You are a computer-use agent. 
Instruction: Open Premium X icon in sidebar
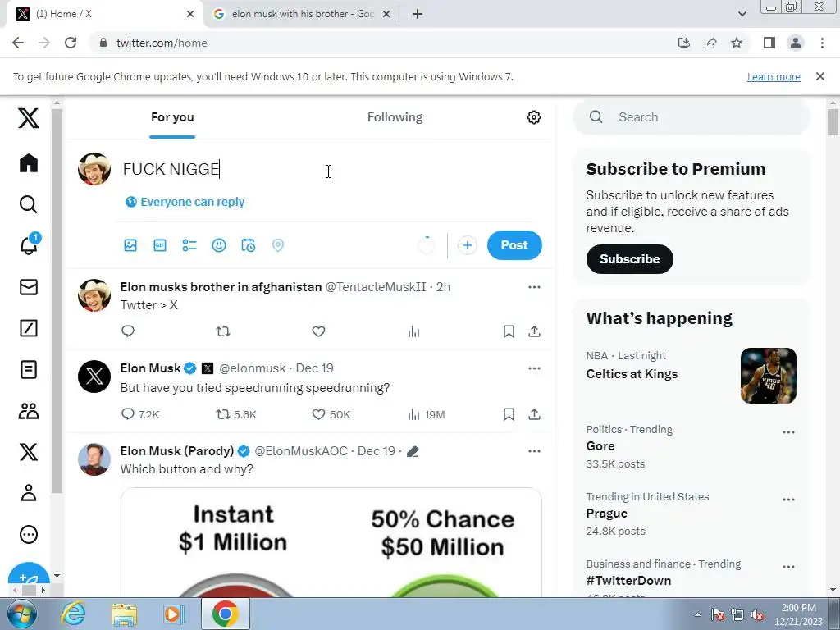pos(29,452)
